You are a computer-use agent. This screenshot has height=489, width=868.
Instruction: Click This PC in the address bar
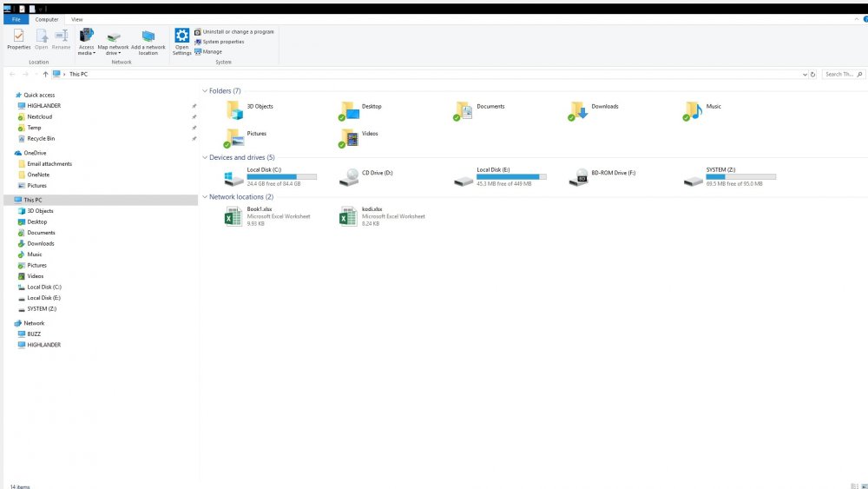click(78, 74)
